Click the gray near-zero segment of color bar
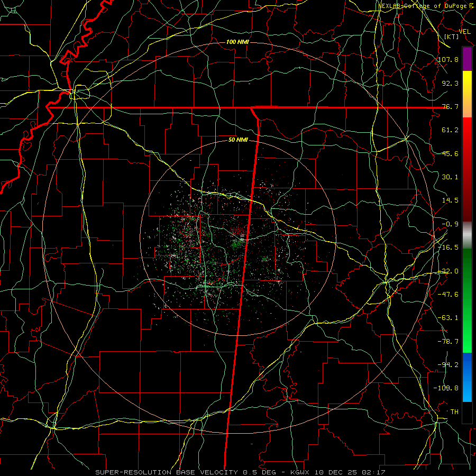The height and width of the screenshot is (476, 476). click(467, 235)
